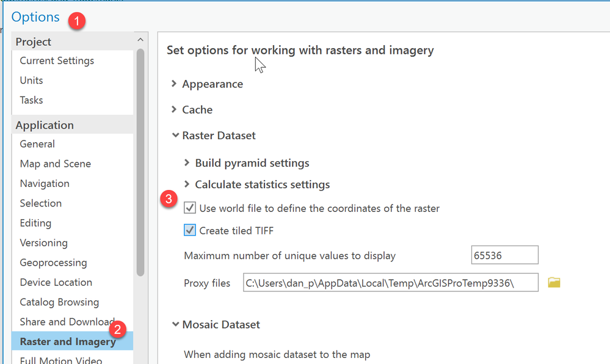Click the folder icon to browse proxy files
This screenshot has width=610, height=364.
pos(554,282)
